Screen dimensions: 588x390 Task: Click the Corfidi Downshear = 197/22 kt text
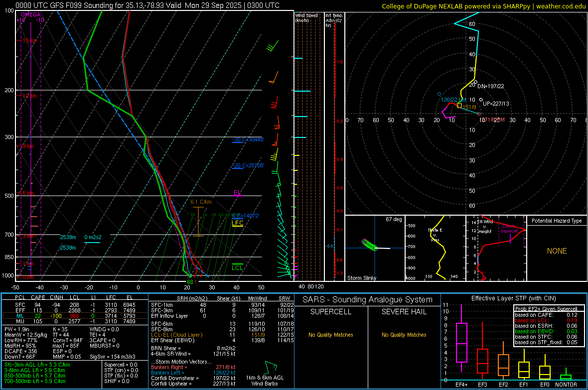click(193, 378)
